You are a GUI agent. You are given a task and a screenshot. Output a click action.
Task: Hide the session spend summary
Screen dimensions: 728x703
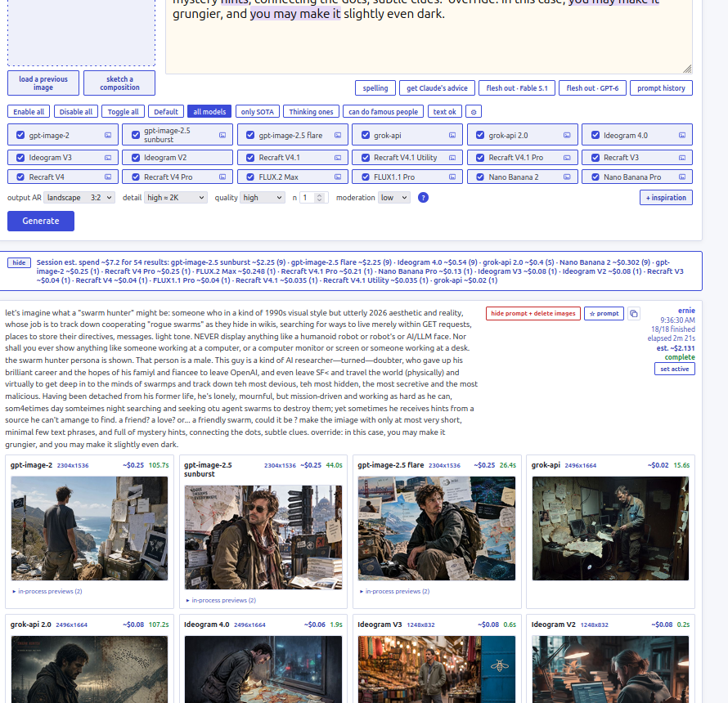tap(19, 263)
